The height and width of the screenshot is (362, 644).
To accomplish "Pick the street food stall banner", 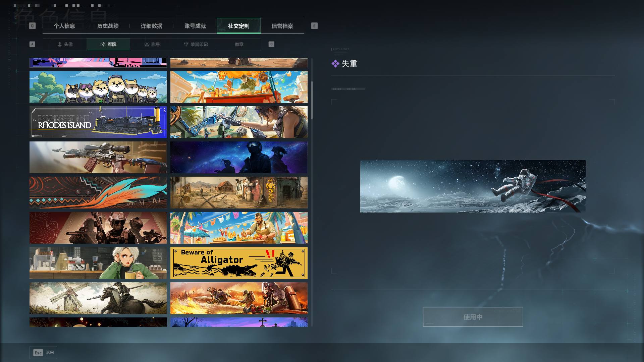I will click(x=239, y=87).
